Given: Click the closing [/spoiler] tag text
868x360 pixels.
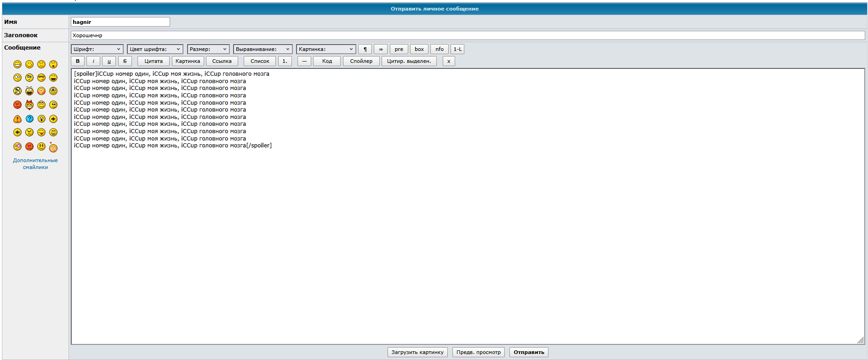Looking at the screenshot, I should [259, 146].
